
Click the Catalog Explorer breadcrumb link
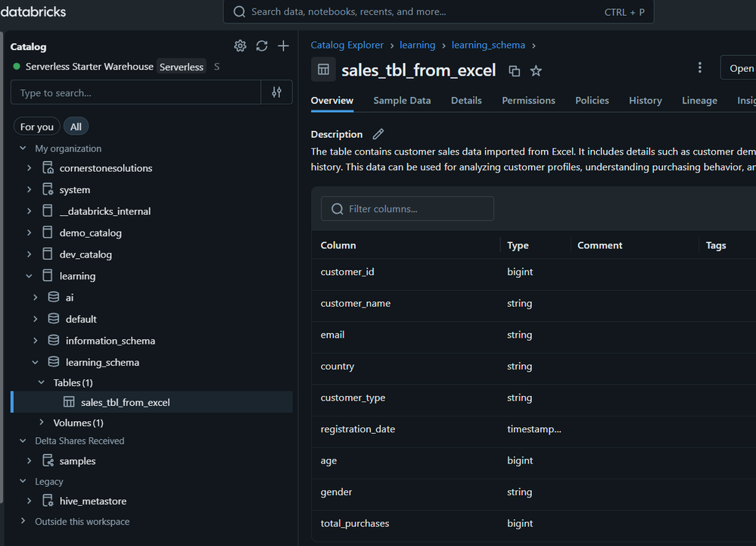[x=347, y=45]
